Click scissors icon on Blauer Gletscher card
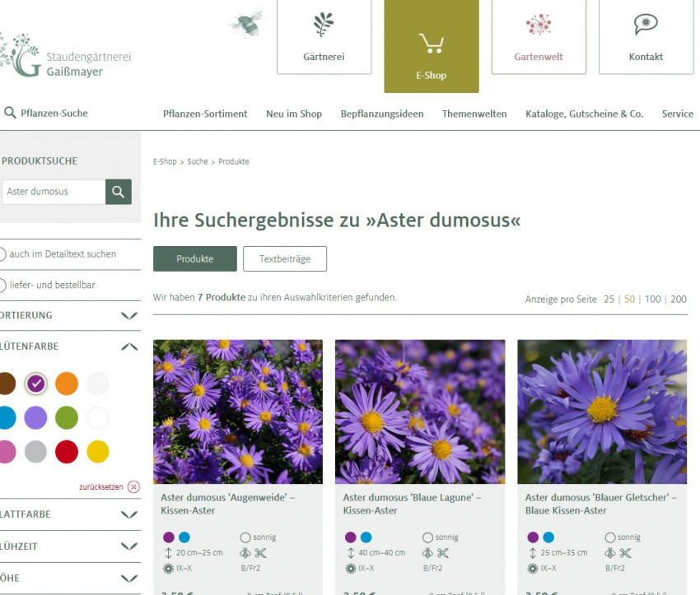 (x=625, y=553)
